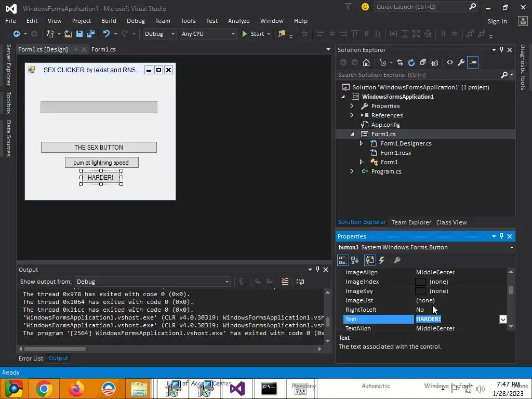532x399 pixels.
Task: Open the Text property value dropdown
Action: point(503,320)
